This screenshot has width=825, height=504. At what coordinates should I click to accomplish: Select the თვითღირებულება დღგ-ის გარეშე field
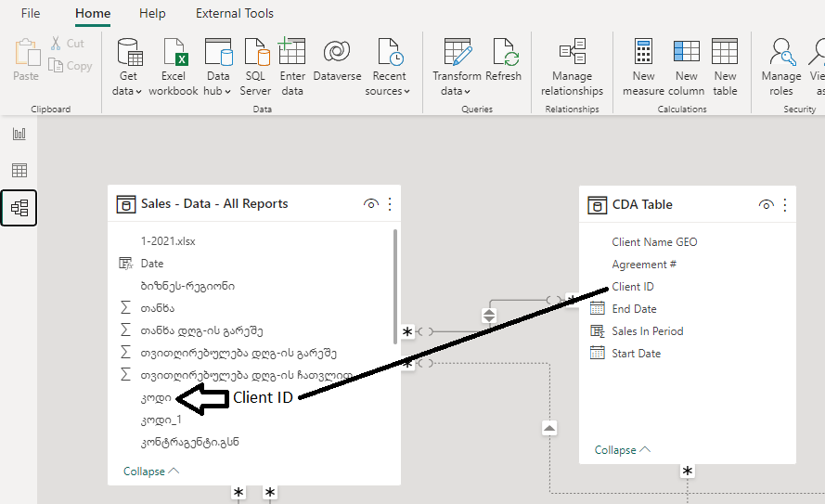(x=238, y=353)
